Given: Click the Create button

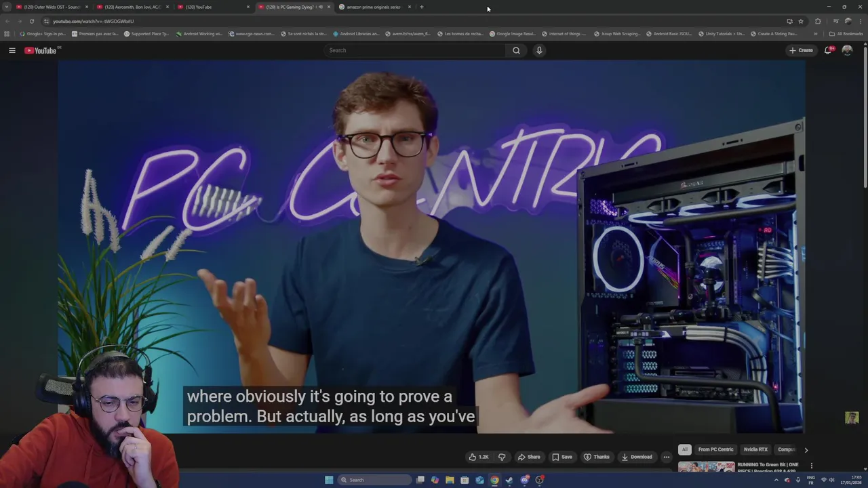Looking at the screenshot, I should [x=801, y=50].
